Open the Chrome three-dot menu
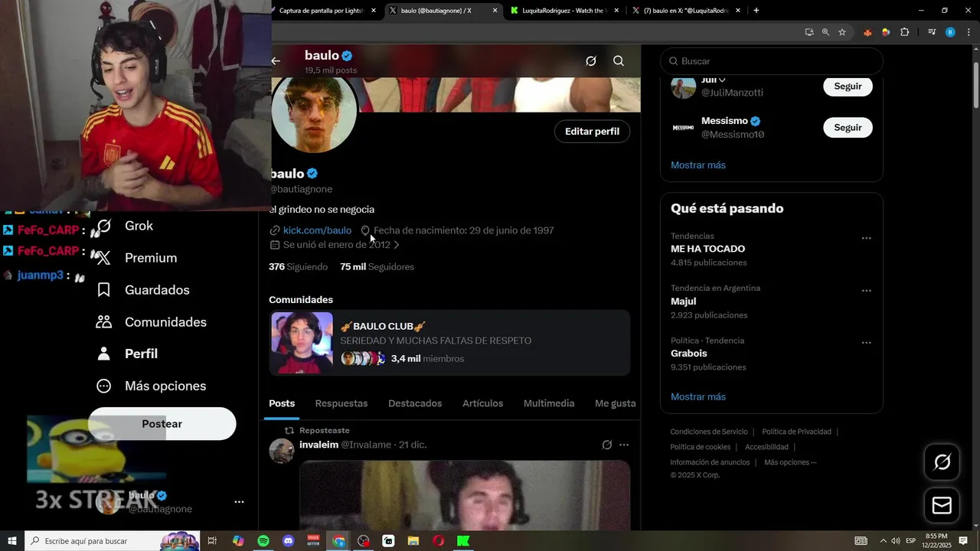This screenshot has width=980, height=551. (969, 32)
